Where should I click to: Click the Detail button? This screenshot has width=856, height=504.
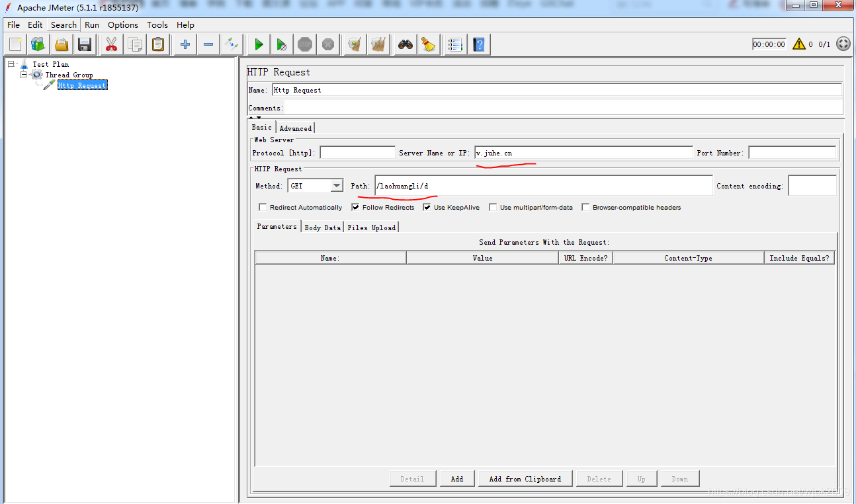412,479
